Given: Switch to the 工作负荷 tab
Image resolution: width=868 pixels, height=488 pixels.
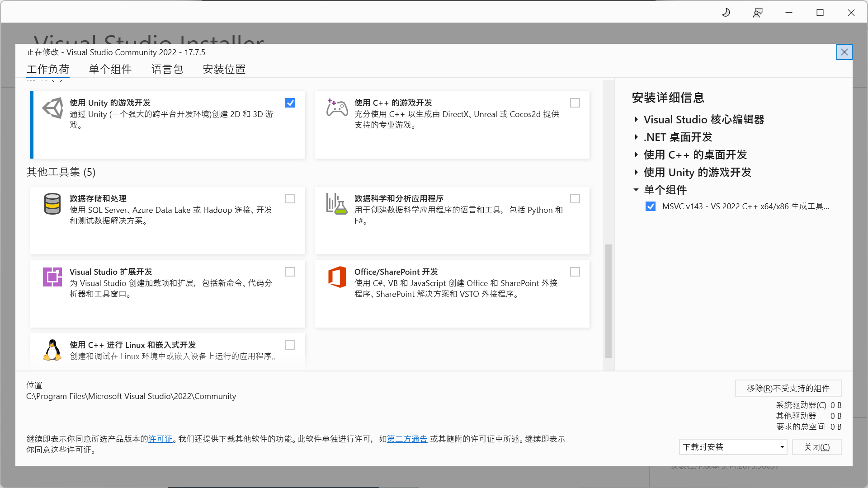Looking at the screenshot, I should (x=48, y=69).
